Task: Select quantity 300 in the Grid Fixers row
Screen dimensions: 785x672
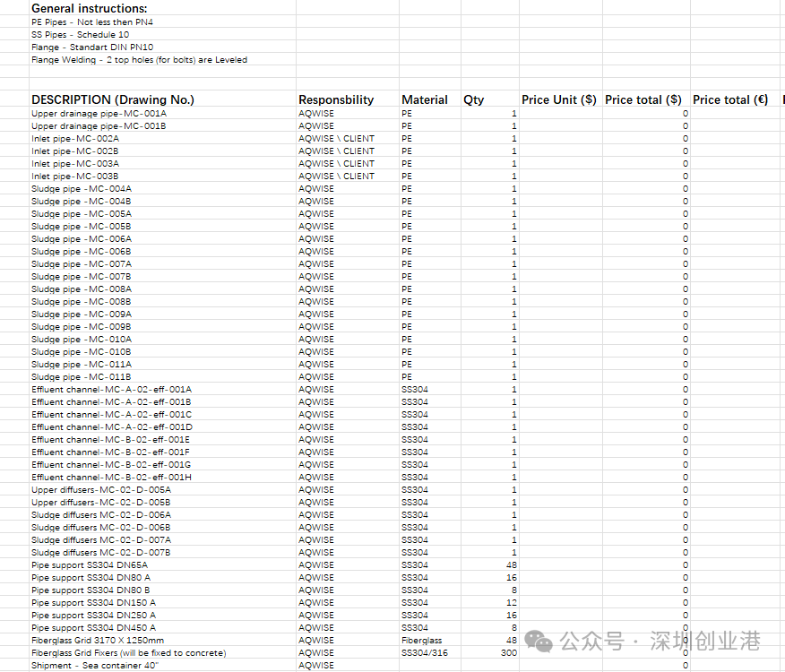Action: (489, 652)
